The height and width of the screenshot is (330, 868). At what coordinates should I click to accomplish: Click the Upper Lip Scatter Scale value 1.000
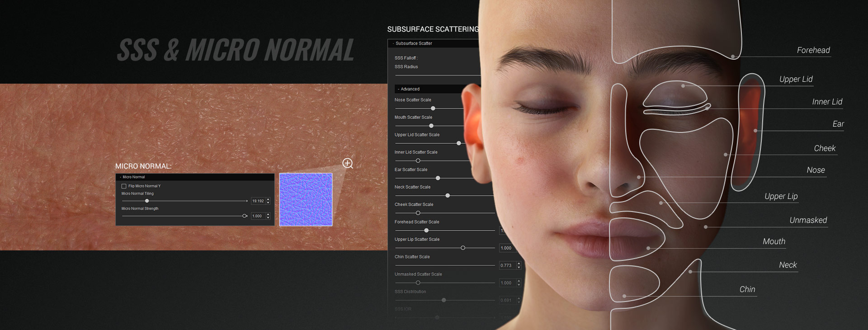point(507,248)
